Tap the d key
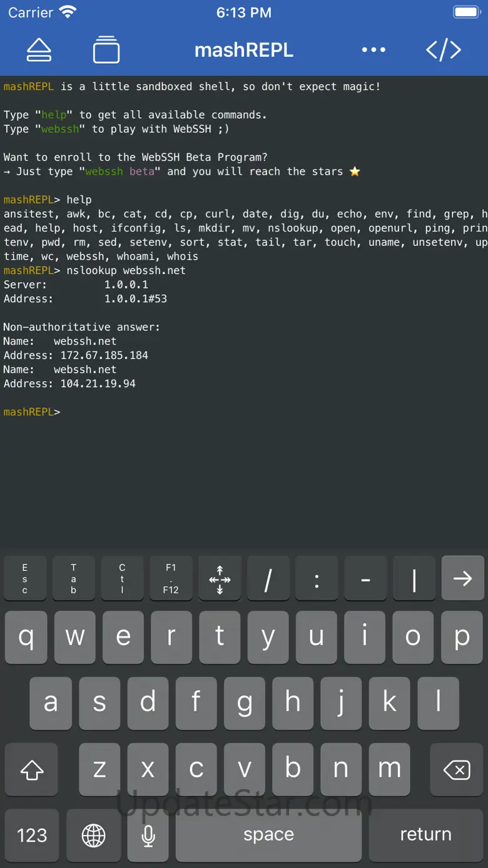488x868 pixels. (x=148, y=703)
